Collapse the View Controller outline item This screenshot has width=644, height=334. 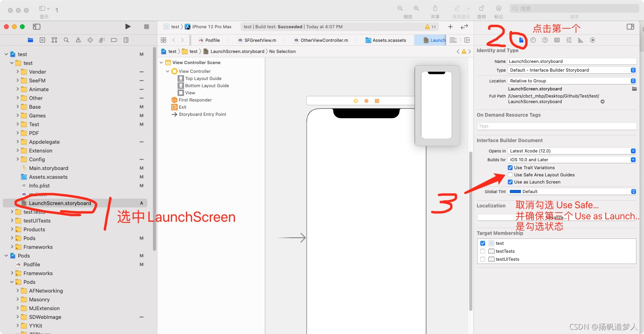(168, 71)
